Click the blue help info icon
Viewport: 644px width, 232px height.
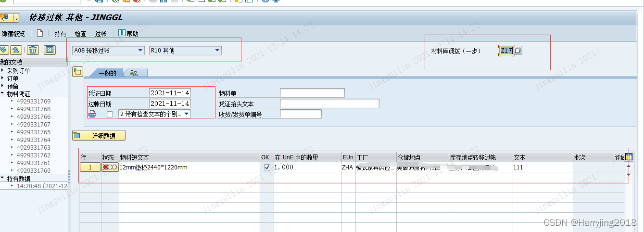[x=122, y=33]
